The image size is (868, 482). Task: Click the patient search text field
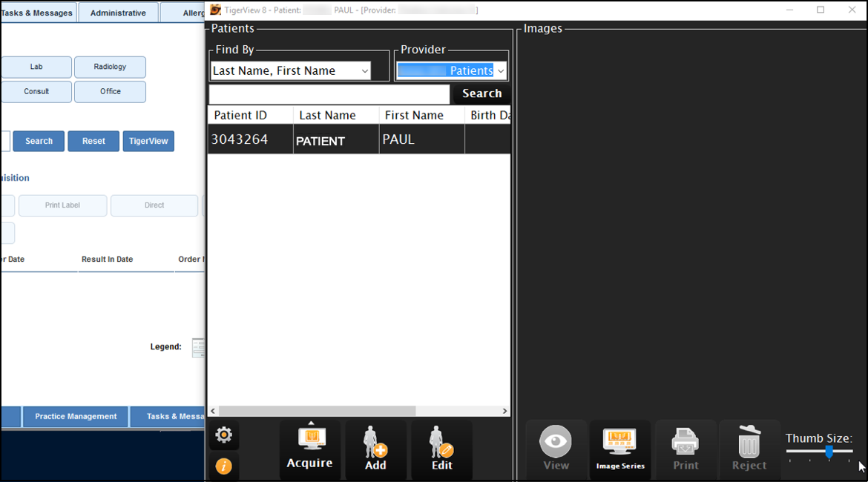[x=329, y=94]
